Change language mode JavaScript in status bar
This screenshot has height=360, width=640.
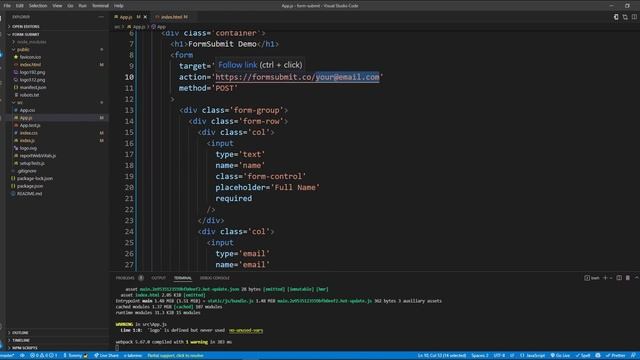click(533, 356)
